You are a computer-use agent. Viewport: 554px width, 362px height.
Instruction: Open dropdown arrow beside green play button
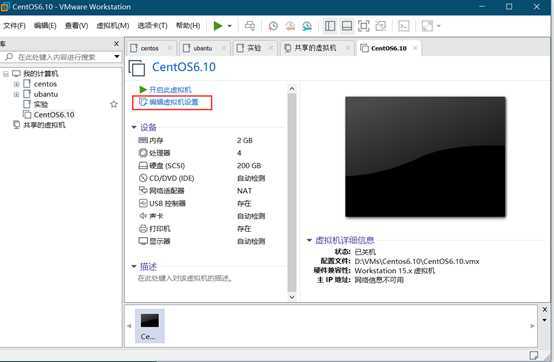point(230,26)
